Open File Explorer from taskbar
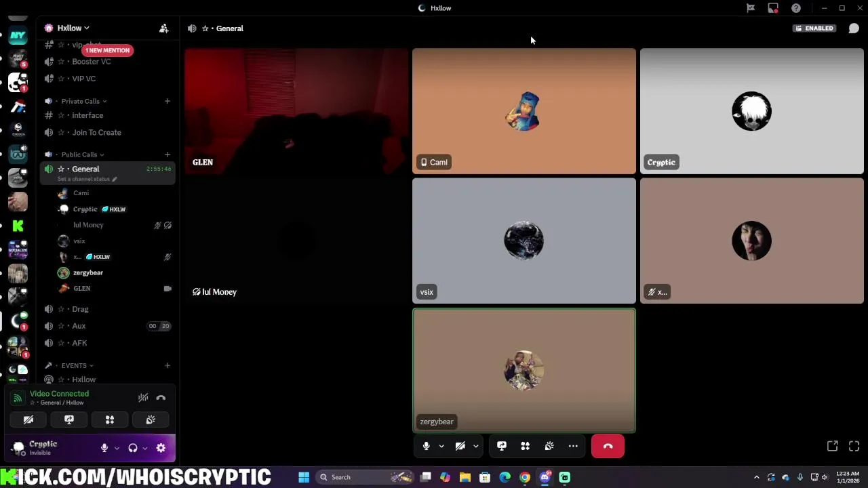The height and width of the screenshot is (488, 868). 465,477
